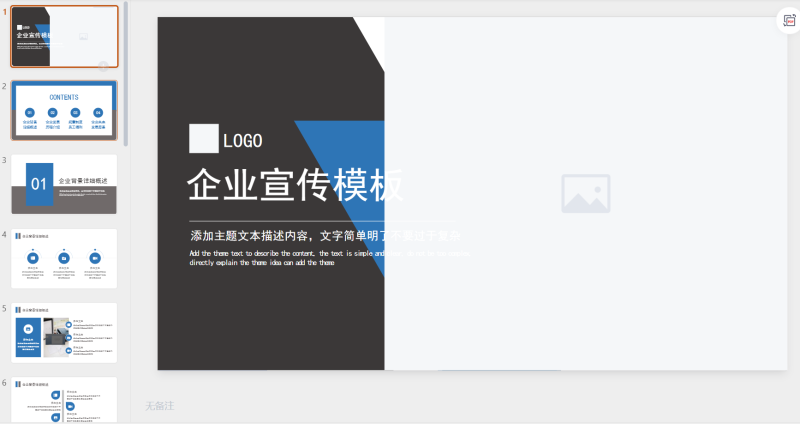Click the slide panel vertical scrollbar

click(x=126, y=74)
